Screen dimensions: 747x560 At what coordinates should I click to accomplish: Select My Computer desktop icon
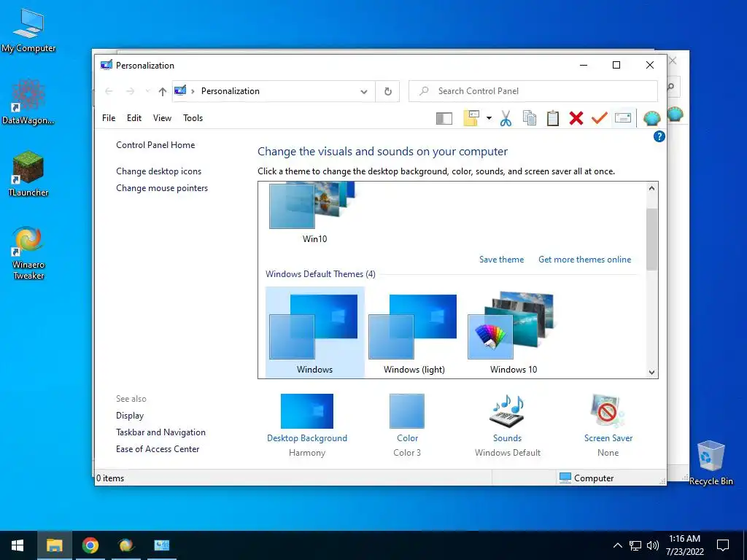[28, 31]
